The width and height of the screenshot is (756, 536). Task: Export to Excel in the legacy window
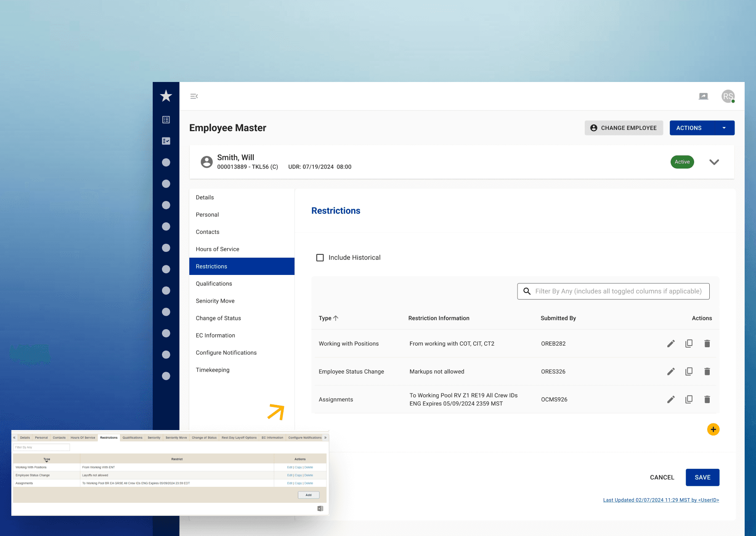320,509
